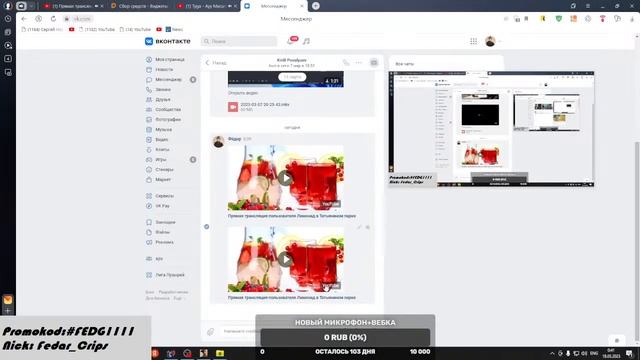Image resolution: width=640 pixels, height=360 pixels.
Task: Click the Открыть видео link
Action: click(x=243, y=93)
